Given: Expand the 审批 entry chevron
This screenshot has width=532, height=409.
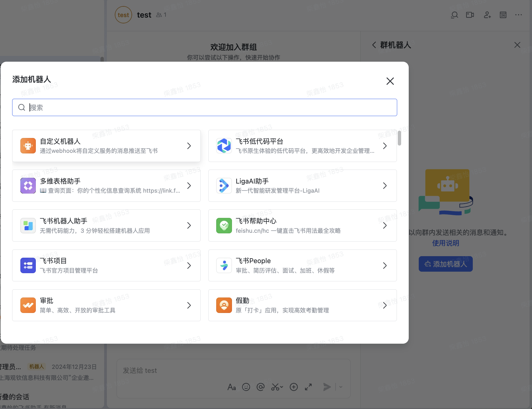Looking at the screenshot, I should pyautogui.click(x=189, y=305).
